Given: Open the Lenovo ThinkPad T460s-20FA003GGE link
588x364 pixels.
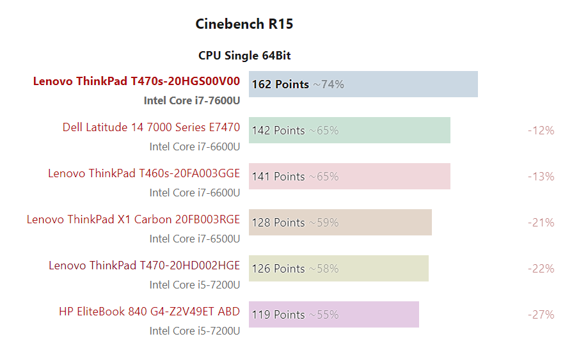Looking at the screenshot, I should pyautogui.click(x=144, y=173).
